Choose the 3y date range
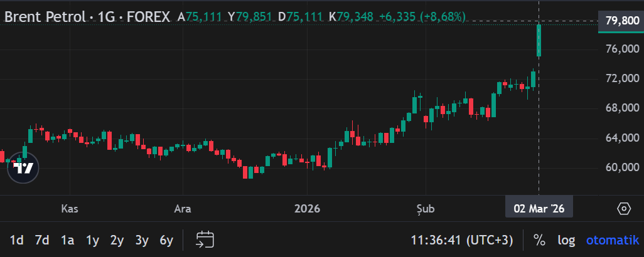The image size is (644, 257). (142, 239)
